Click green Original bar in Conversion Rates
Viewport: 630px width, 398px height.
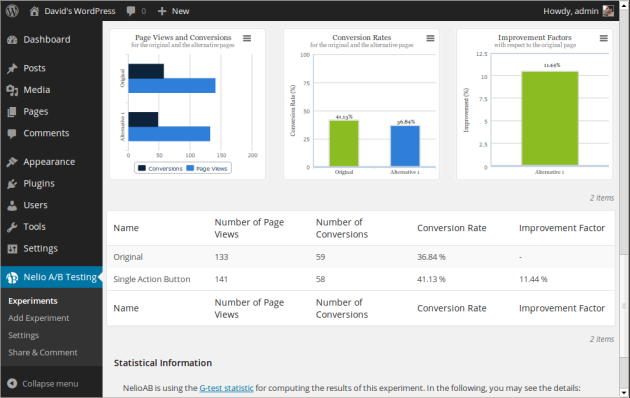(x=344, y=143)
